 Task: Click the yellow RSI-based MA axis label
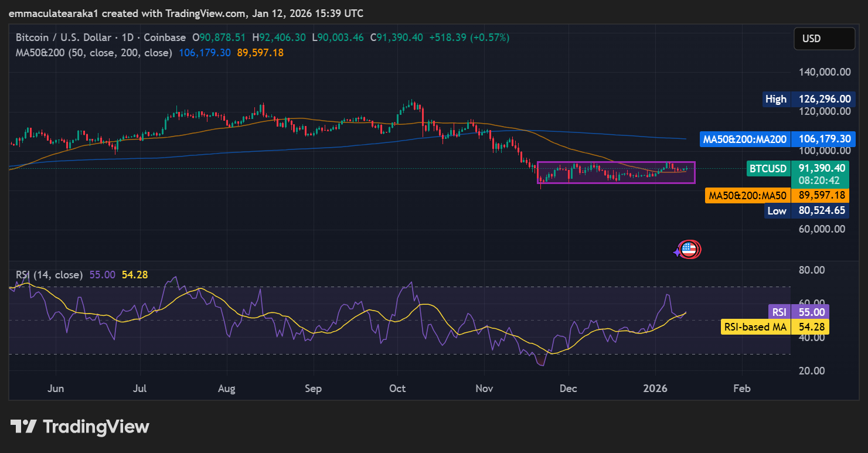tap(755, 326)
